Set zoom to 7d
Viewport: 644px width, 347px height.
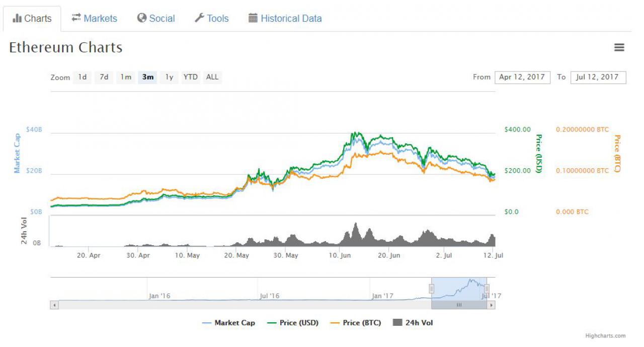point(104,77)
